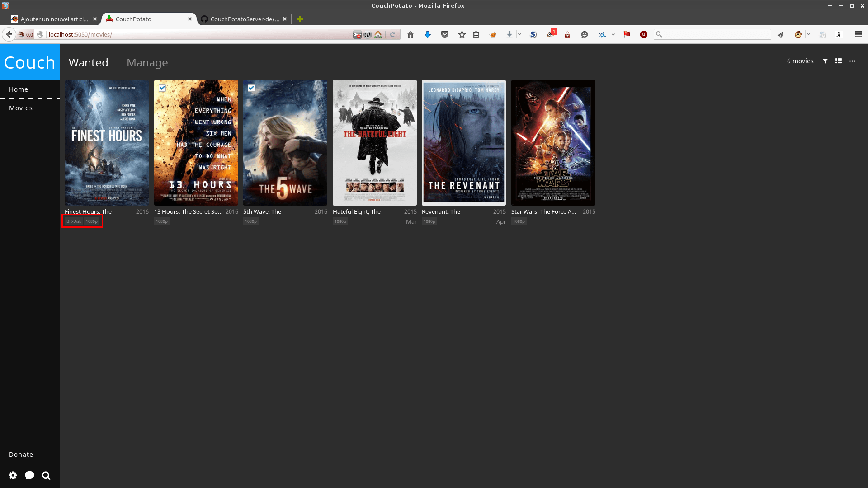Open the Greasemonkey monkey icon
The width and height of the screenshot is (868, 488).
pyautogui.click(x=798, y=34)
